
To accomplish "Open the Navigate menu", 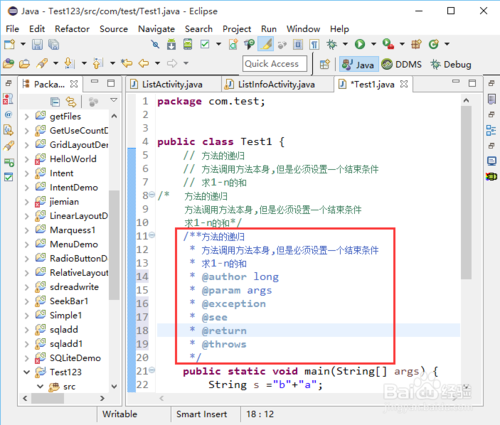I will coord(156,29).
